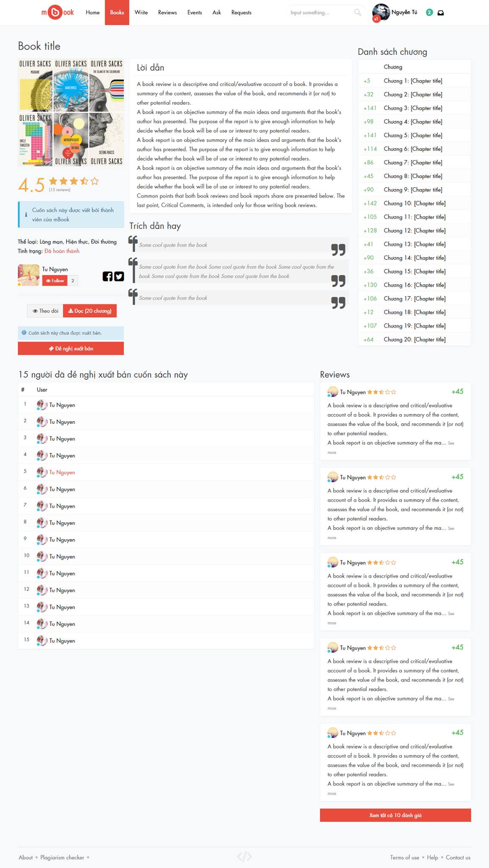The width and height of the screenshot is (489, 868).
Task: Share the book on Facebook
Action: pos(108,276)
